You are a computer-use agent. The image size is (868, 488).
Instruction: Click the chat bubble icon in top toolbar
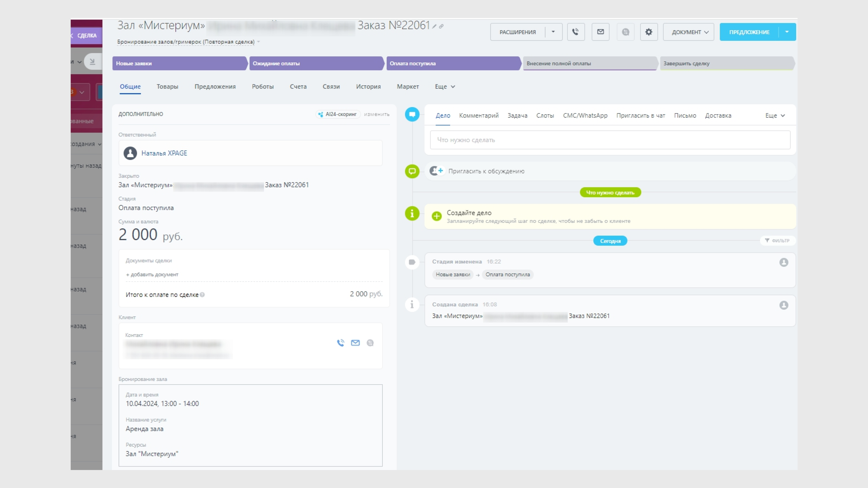tap(625, 32)
